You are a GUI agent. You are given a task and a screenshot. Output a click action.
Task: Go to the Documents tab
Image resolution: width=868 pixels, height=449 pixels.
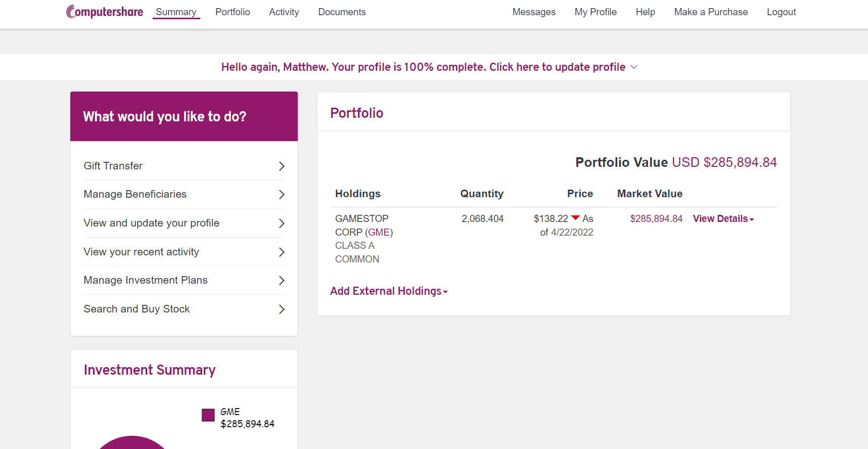342,12
